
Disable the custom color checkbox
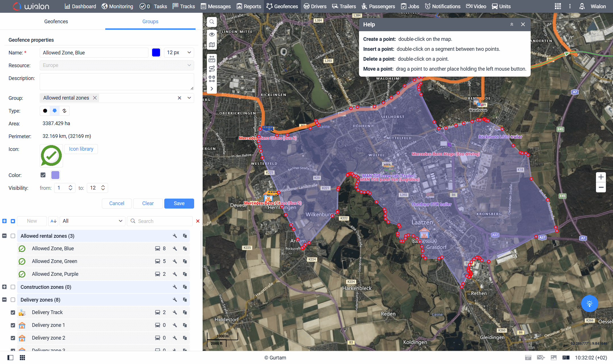click(43, 175)
